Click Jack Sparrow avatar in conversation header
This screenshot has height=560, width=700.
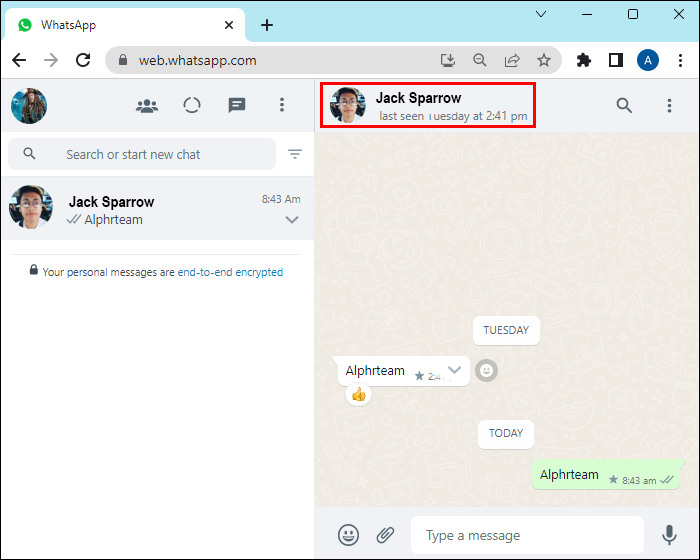click(x=348, y=105)
